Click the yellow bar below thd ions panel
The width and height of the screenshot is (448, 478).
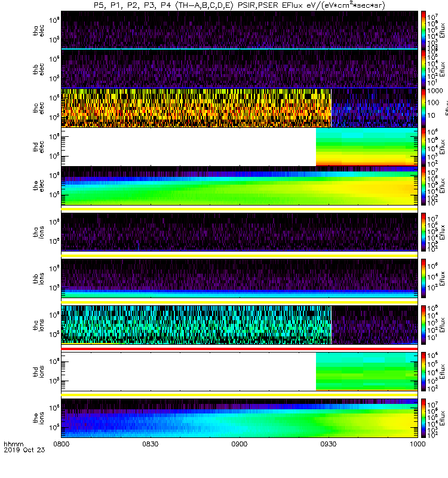point(240,395)
